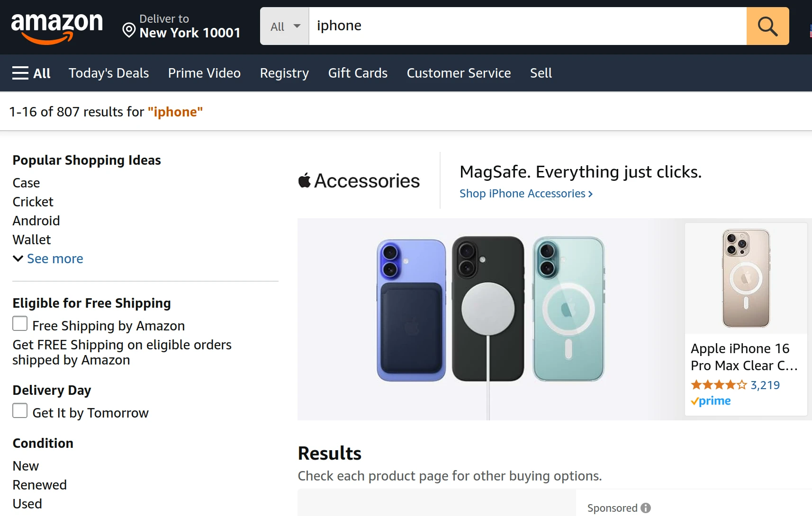The height and width of the screenshot is (516, 812).
Task: Check Get It by Tomorrow
Action: tap(19, 410)
